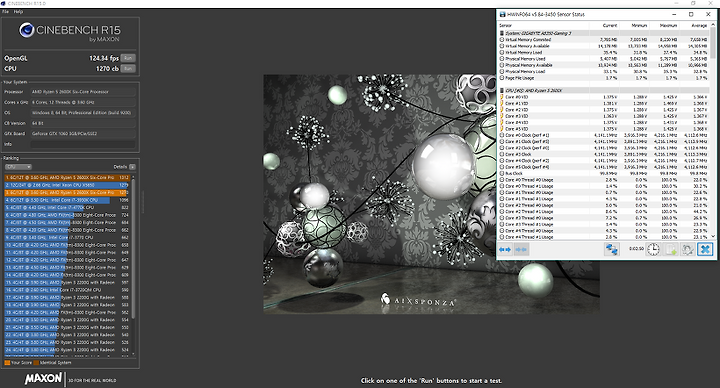Select ranking entry 1 Ryzen 5 2600X scoring 1312

click(x=67, y=177)
